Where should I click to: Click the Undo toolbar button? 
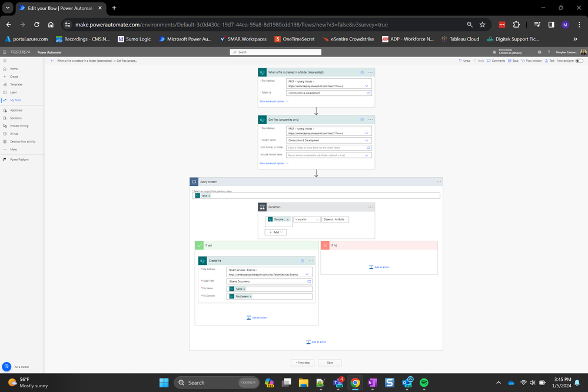click(464, 61)
